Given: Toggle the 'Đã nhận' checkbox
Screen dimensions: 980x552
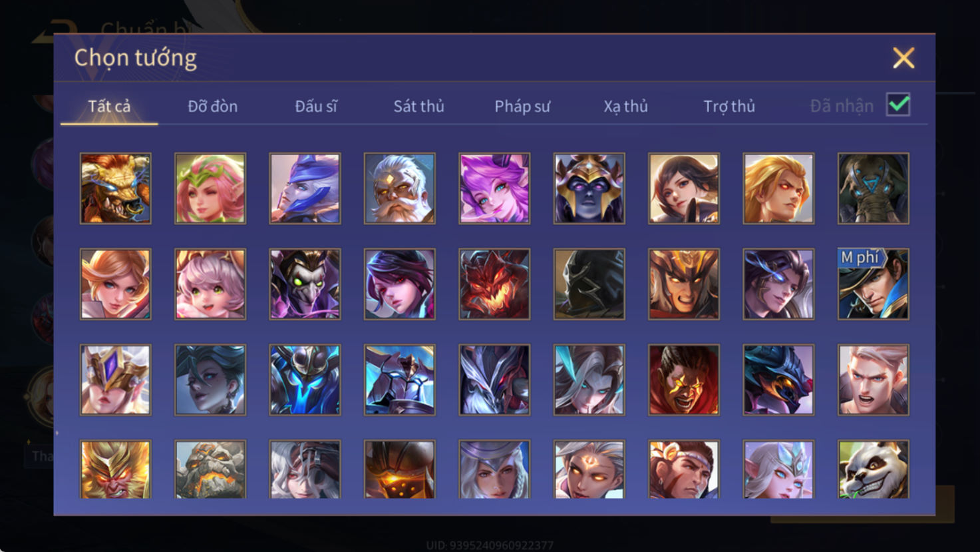Looking at the screenshot, I should pyautogui.click(x=898, y=105).
